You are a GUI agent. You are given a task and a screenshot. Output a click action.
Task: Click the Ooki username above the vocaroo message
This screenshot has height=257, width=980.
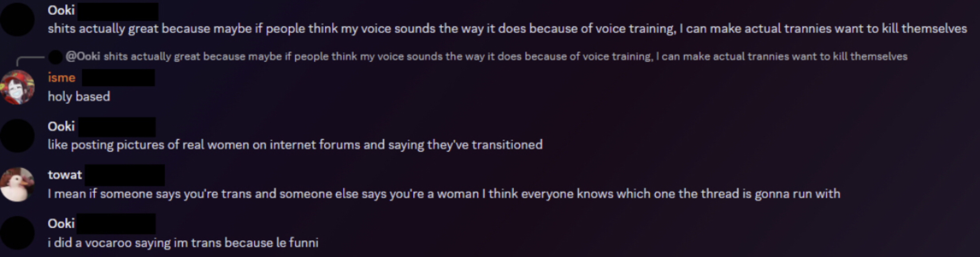click(61, 224)
